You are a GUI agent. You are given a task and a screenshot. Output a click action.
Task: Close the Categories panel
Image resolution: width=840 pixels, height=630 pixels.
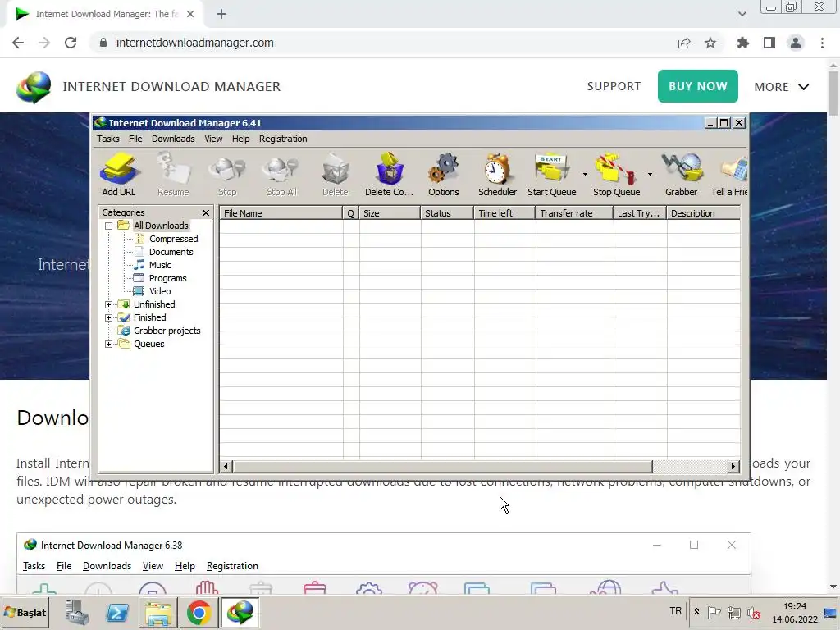click(x=206, y=213)
